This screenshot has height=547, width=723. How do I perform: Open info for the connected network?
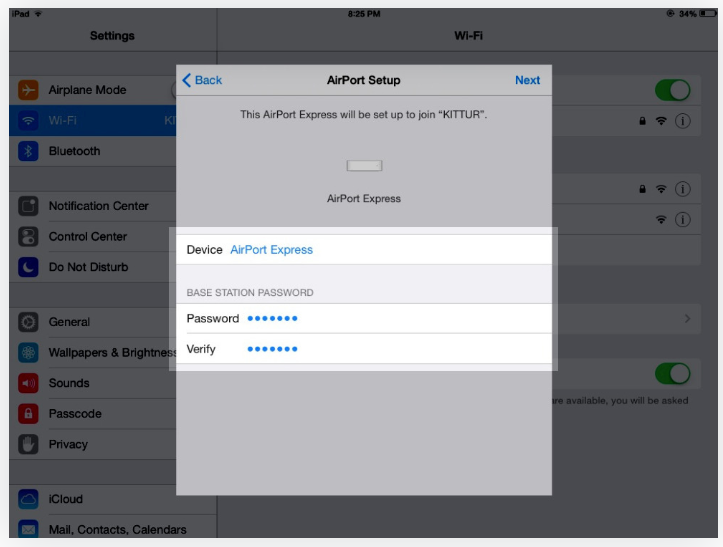[682, 121]
